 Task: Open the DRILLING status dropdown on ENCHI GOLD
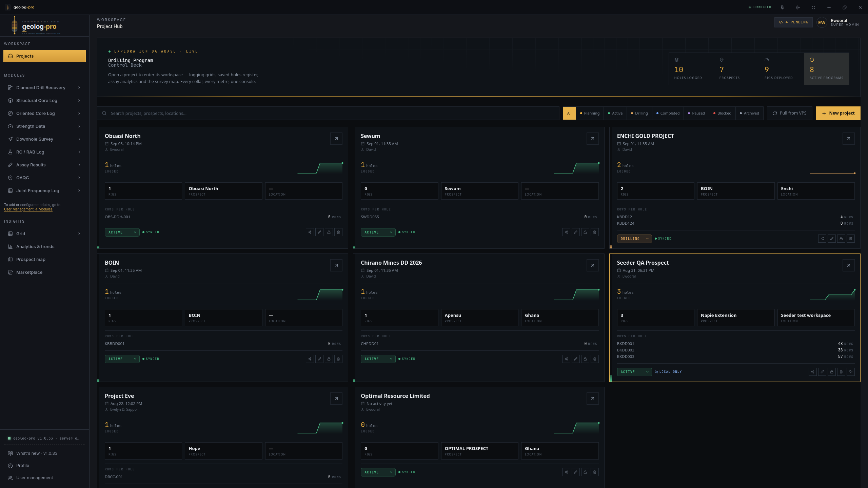[x=634, y=239]
